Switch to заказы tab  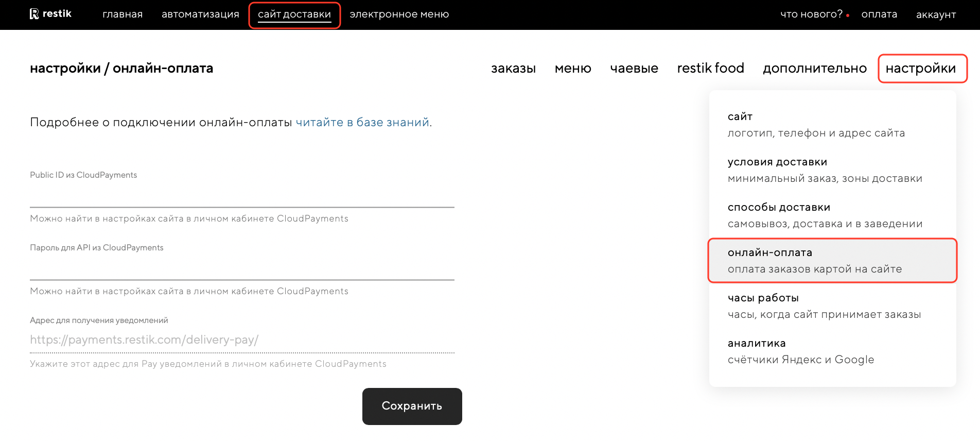(x=513, y=69)
